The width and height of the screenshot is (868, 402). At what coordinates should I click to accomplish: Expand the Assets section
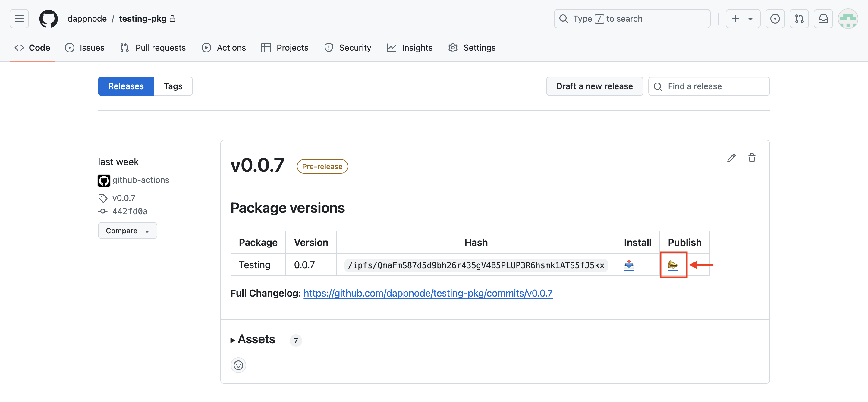[x=256, y=339]
